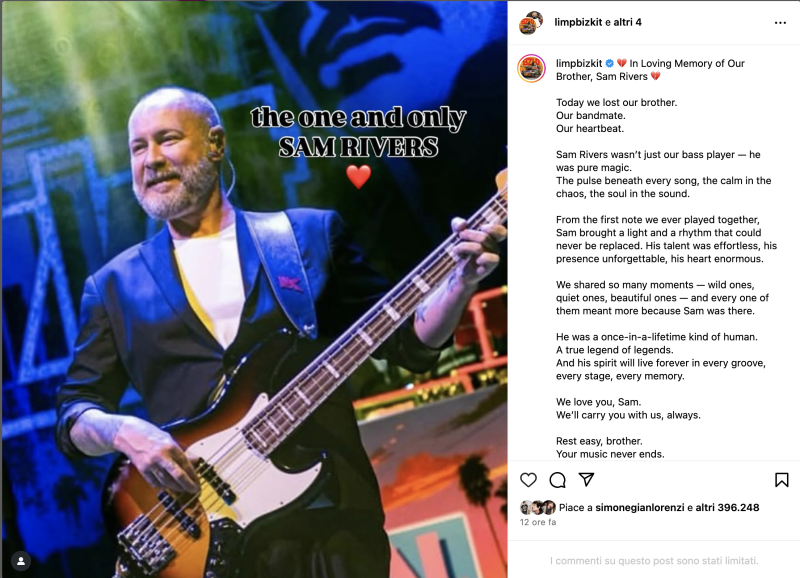The height and width of the screenshot is (578, 800).
Task: Open limpbizkit username in the caption
Action: click(579, 63)
